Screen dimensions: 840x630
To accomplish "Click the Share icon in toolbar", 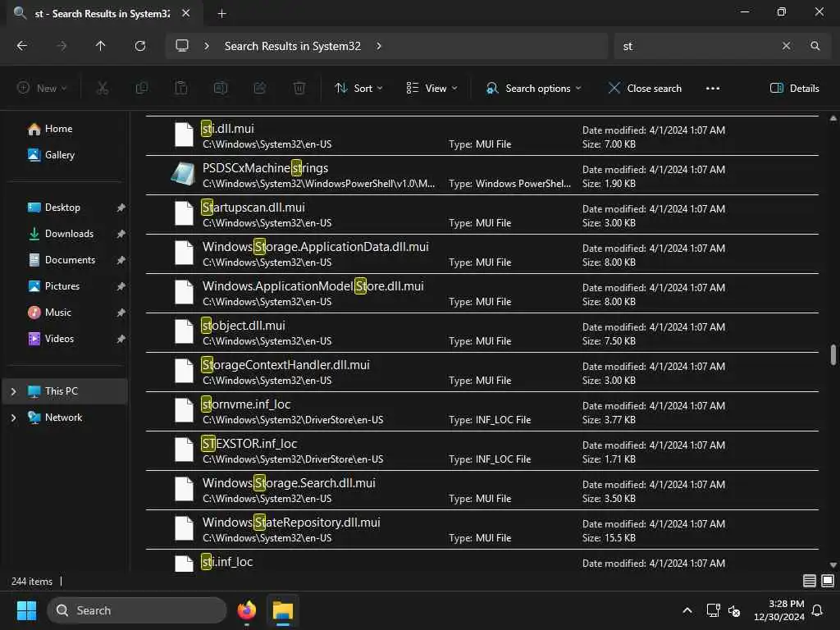I will (260, 89).
